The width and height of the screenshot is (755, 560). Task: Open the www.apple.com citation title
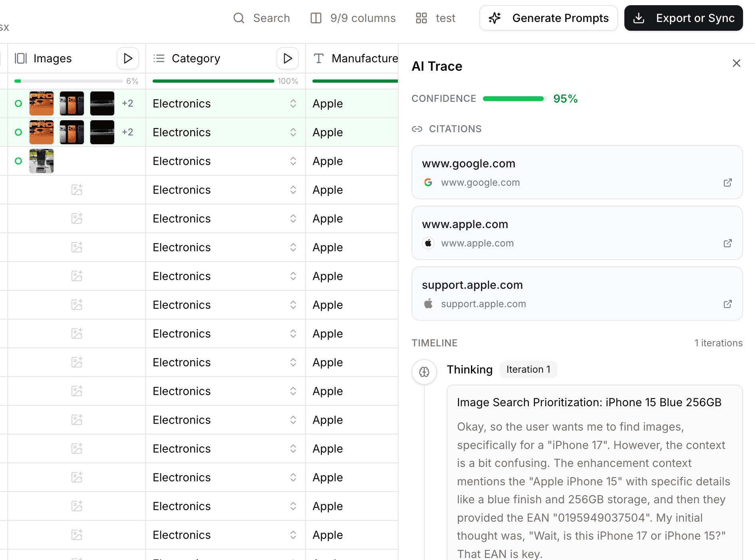465,224
